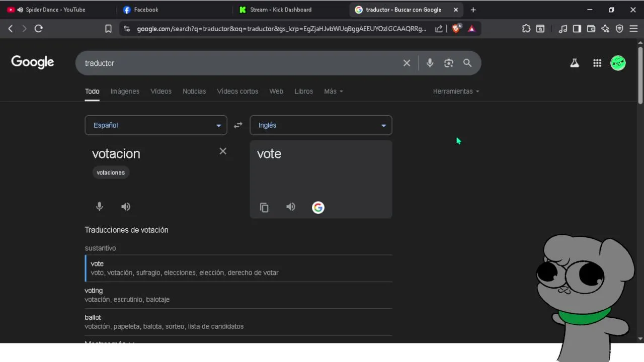This screenshot has height=362, width=644.
Task: Reload the current page
Action: pyautogui.click(x=38, y=29)
